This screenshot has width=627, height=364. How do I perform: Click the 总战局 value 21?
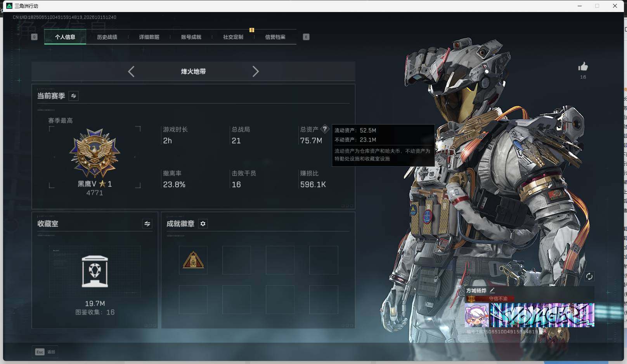(236, 141)
